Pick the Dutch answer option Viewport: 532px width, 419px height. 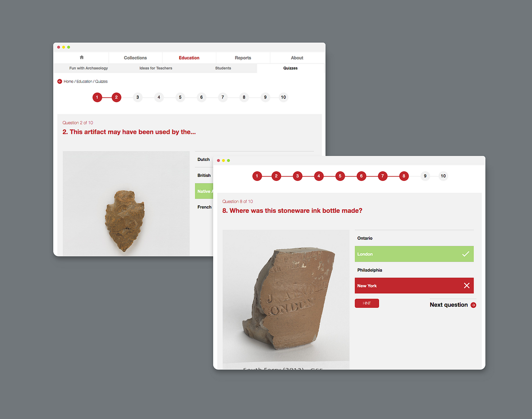203,160
